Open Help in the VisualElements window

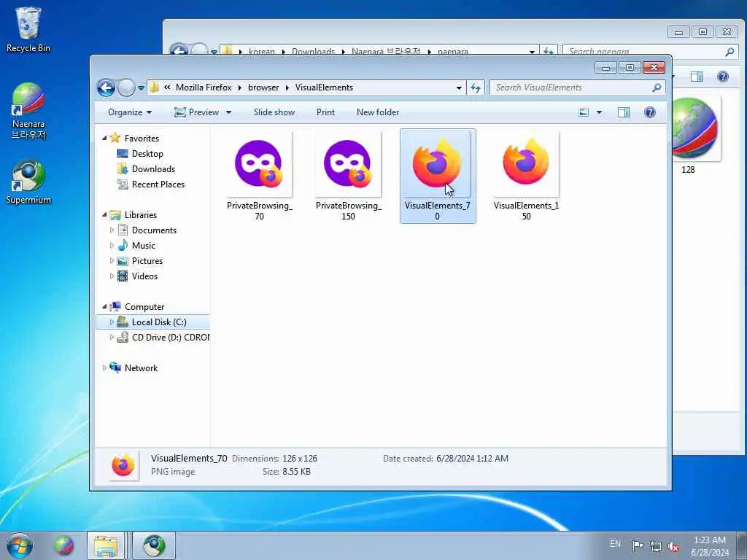coord(650,112)
